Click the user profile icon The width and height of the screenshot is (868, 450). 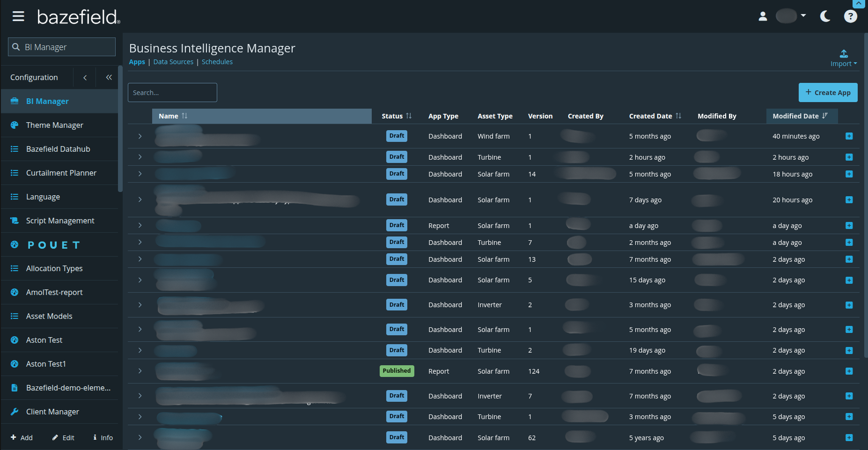(763, 16)
